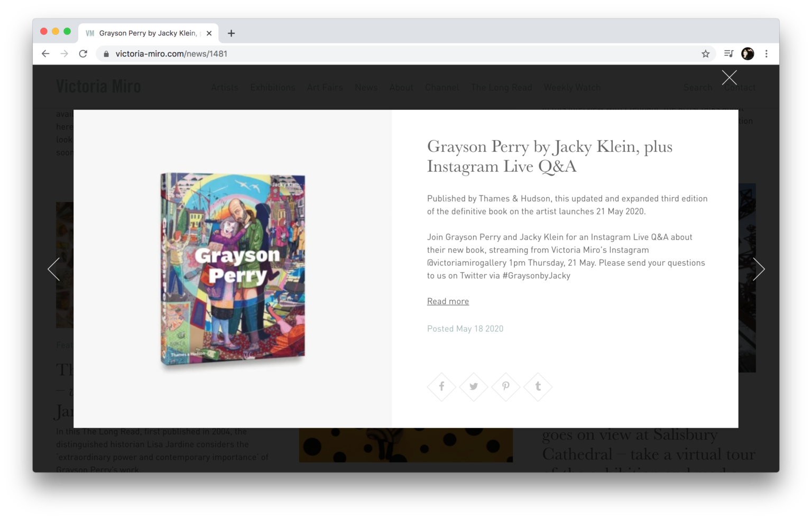
Task: Click the polka-dot image behind the popup
Action: pos(406,445)
